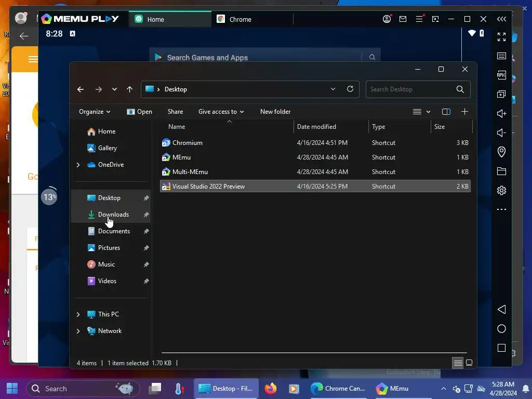Decrease volume in MEmu sidebar
The height and width of the screenshot is (399, 532).
[501, 132]
